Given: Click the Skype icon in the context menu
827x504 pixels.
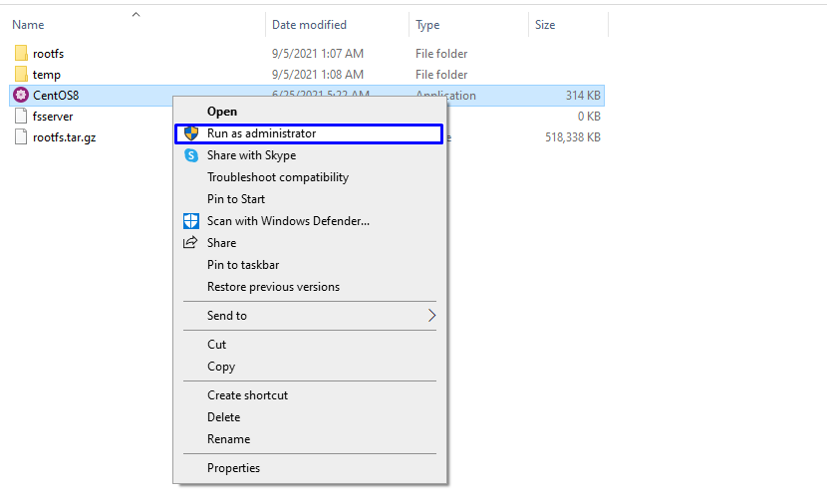Looking at the screenshot, I should point(191,155).
